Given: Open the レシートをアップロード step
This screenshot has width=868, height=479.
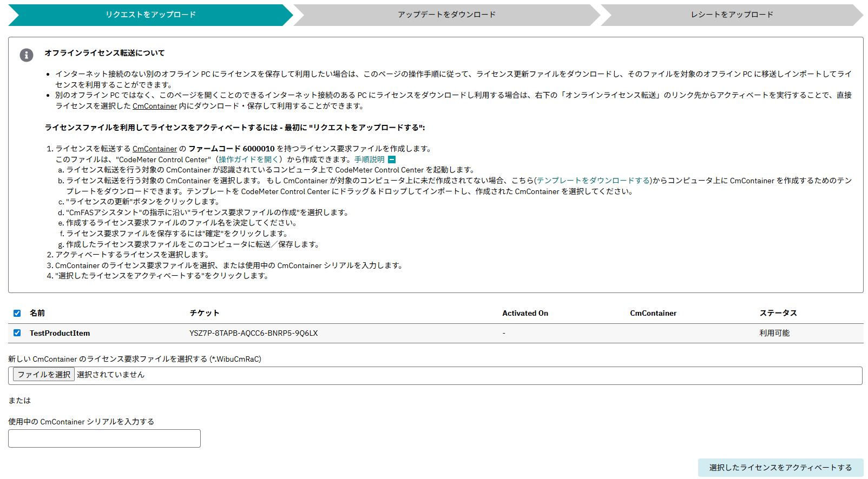Looking at the screenshot, I should click(732, 15).
